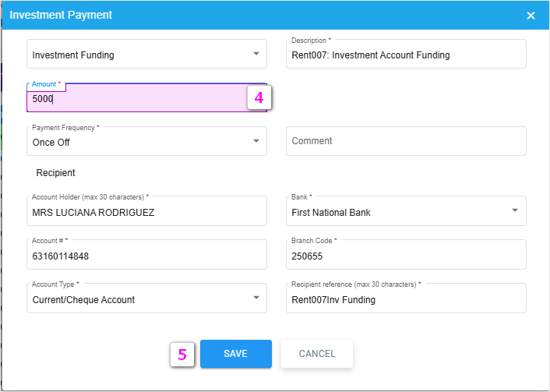Click the empty Comment field
Viewport: 550px width, 392px height.
point(405,141)
